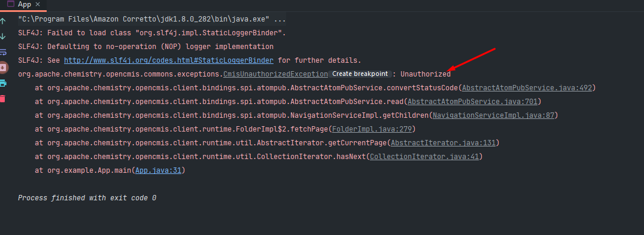644x235 pixels.
Task: Click the Print console output icon
Action: click(x=3, y=83)
